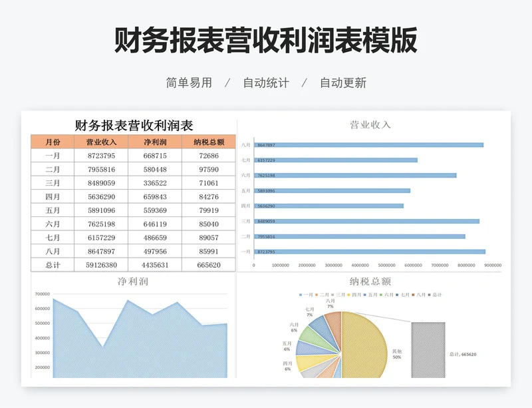Select table cell 72686
Viewport: 532px width, 408px height.
(x=209, y=156)
